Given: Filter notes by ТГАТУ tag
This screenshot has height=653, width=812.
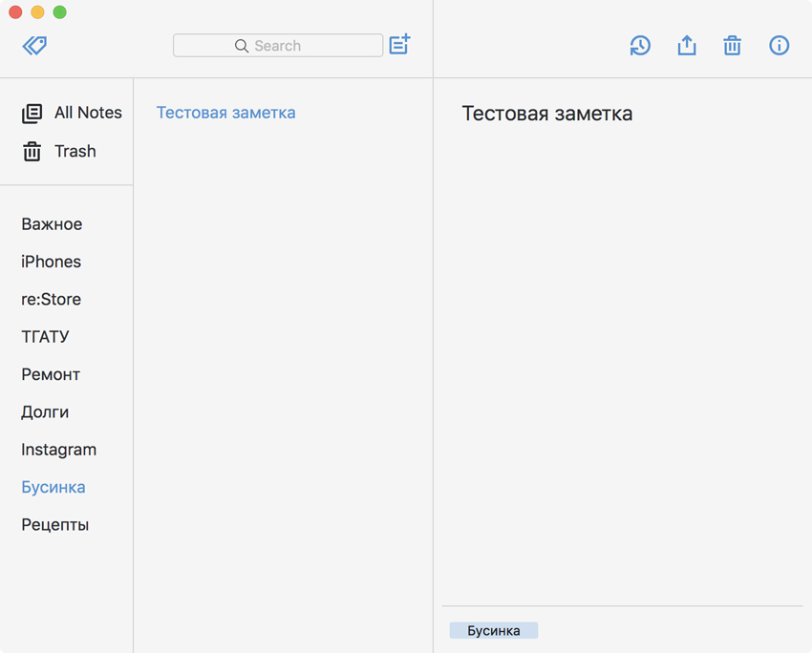Looking at the screenshot, I should pyautogui.click(x=45, y=337).
